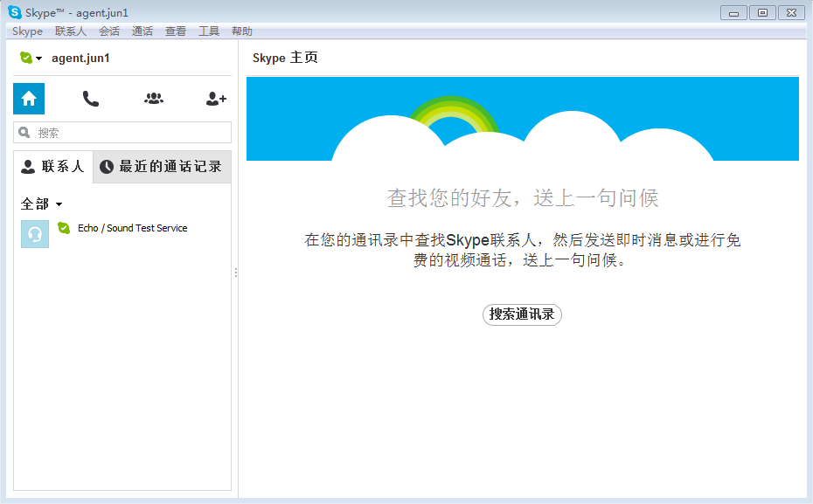Add a contact with the person-plus icon

pyautogui.click(x=216, y=99)
